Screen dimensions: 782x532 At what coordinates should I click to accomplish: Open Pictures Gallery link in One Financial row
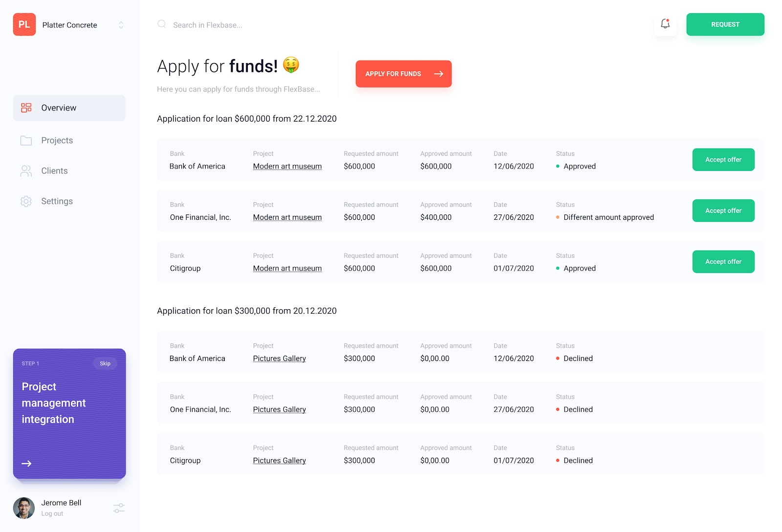coord(280,410)
